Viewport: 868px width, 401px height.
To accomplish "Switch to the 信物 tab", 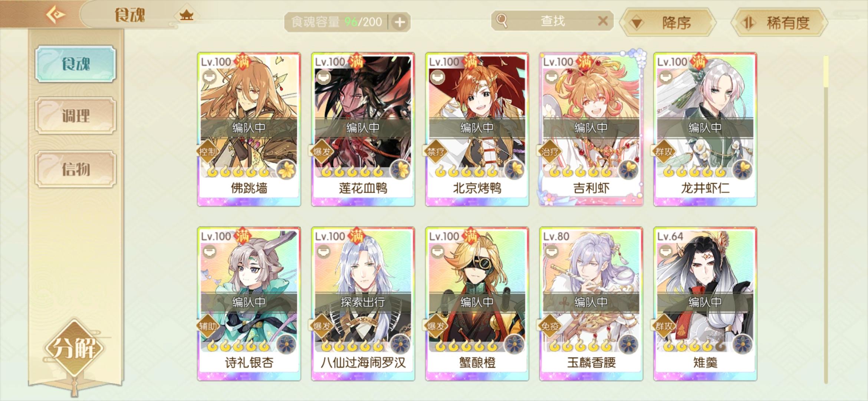I will (x=76, y=169).
